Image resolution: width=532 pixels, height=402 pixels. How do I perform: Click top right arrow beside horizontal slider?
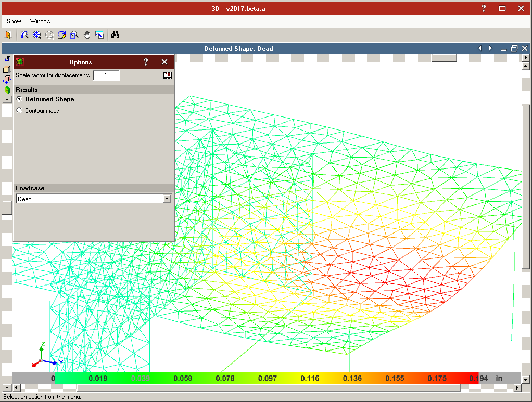coord(526,58)
